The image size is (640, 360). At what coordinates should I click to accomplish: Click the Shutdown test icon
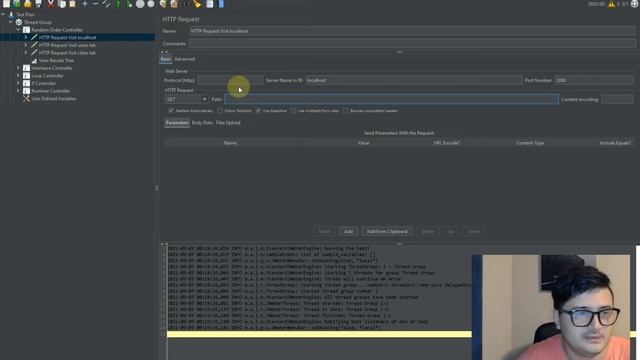[x=151, y=4]
